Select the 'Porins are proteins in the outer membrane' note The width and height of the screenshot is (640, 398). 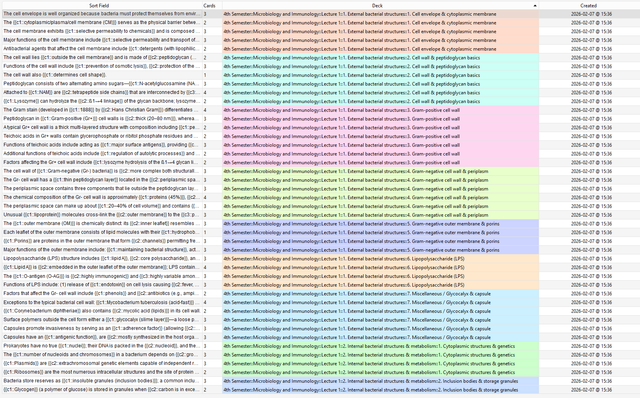(x=320, y=241)
